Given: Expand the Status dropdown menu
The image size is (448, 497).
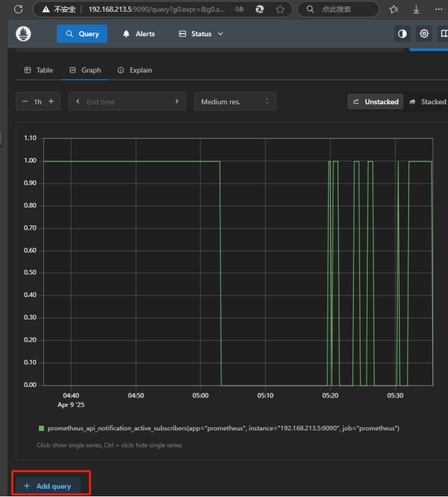Looking at the screenshot, I should coord(201,34).
